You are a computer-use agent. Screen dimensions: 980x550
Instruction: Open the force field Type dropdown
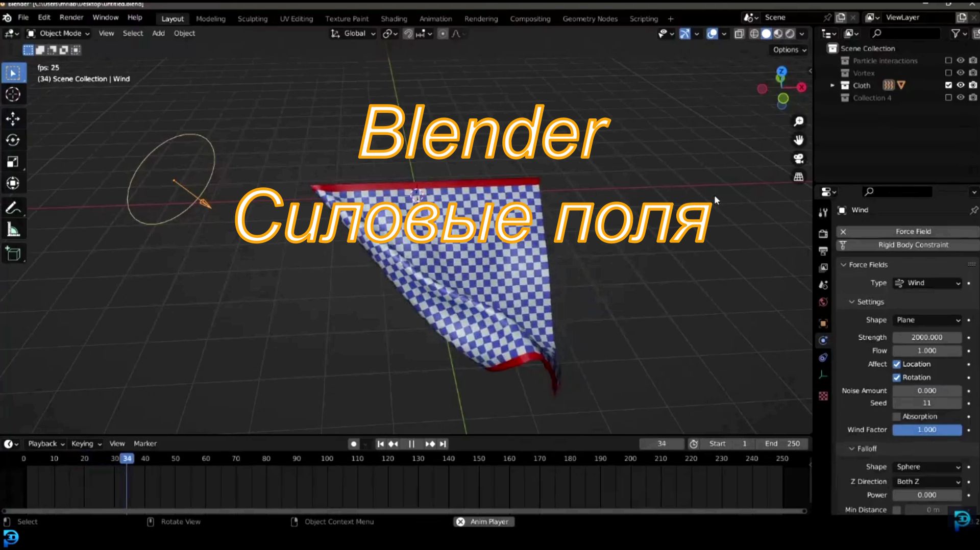pyautogui.click(x=927, y=283)
